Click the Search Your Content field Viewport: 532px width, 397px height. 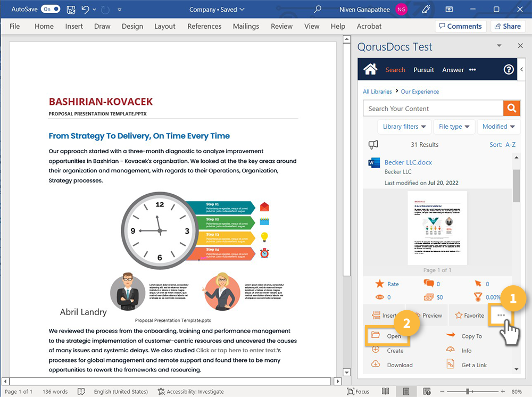point(433,109)
